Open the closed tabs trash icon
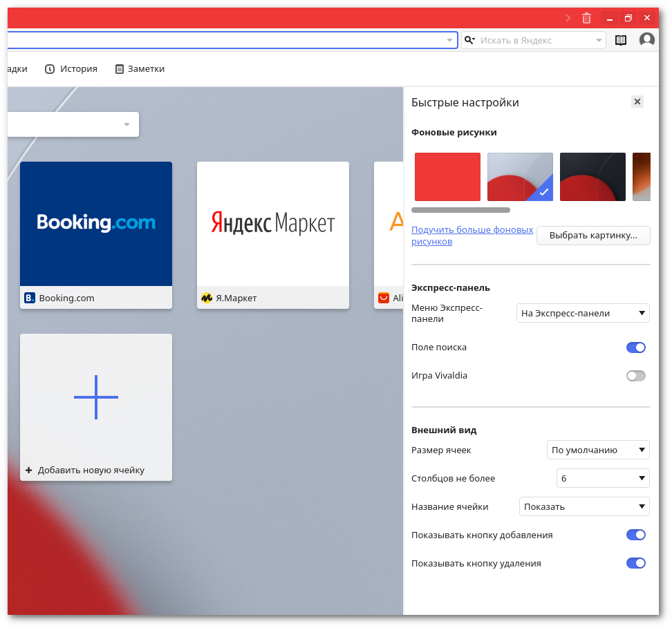The height and width of the screenshot is (628, 672). pyautogui.click(x=586, y=18)
